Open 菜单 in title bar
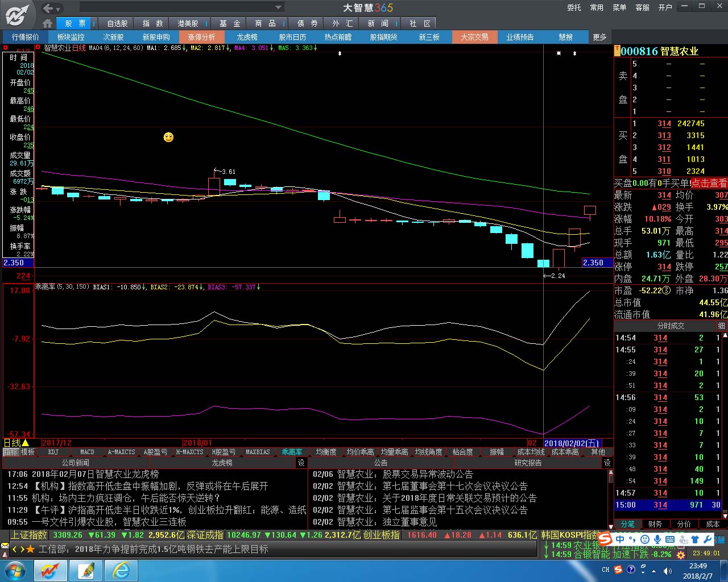The height and width of the screenshot is (582, 728). [x=620, y=7]
